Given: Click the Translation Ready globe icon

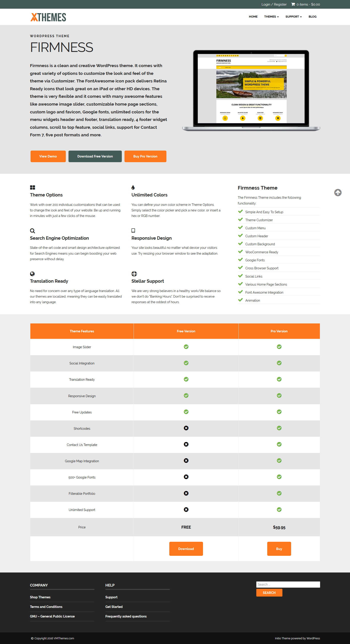Looking at the screenshot, I should tap(32, 274).
